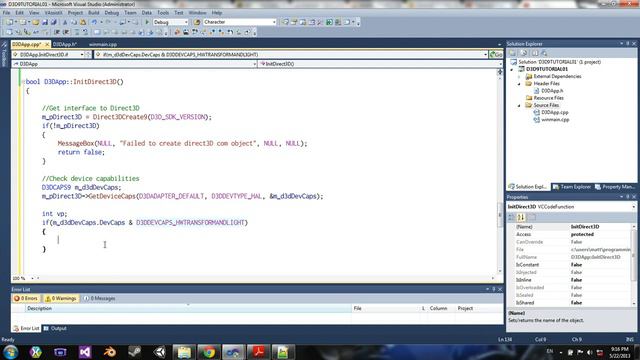The height and width of the screenshot is (360, 640).
Task: Click the Open File folder icon
Action: [x=36, y=22]
